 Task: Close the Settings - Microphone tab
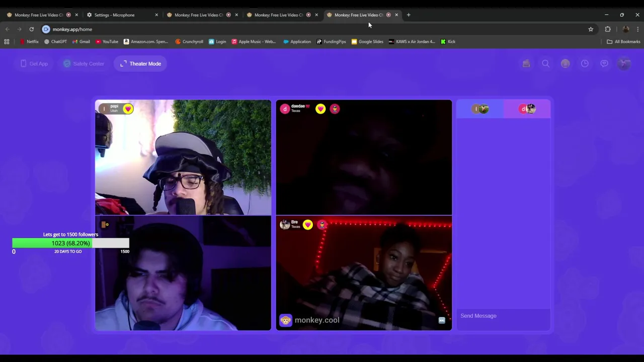coord(156,15)
